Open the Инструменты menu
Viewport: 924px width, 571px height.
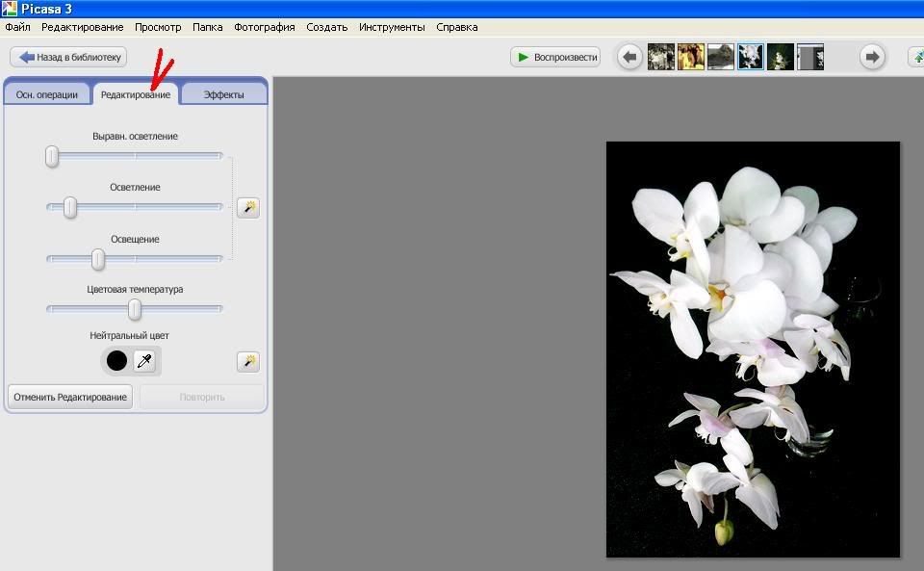tap(392, 27)
